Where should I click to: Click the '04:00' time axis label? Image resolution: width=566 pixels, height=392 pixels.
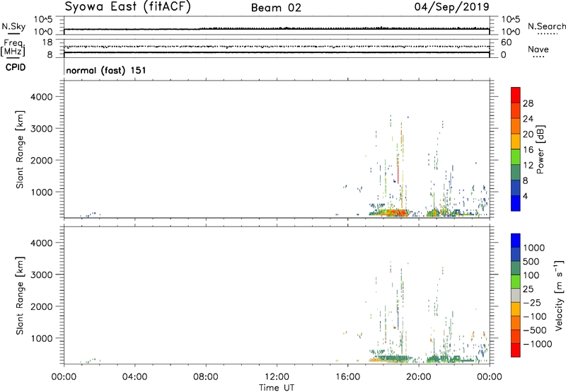pyautogui.click(x=134, y=377)
